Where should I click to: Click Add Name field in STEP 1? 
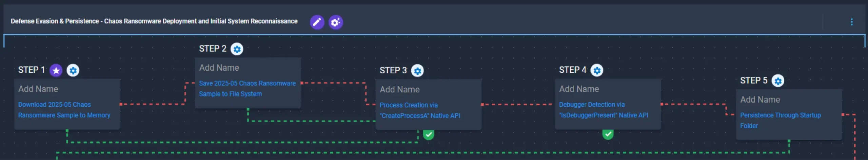[x=38, y=89]
